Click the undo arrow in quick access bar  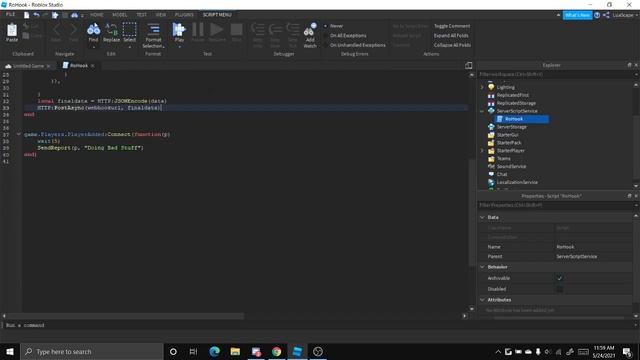(36, 15)
